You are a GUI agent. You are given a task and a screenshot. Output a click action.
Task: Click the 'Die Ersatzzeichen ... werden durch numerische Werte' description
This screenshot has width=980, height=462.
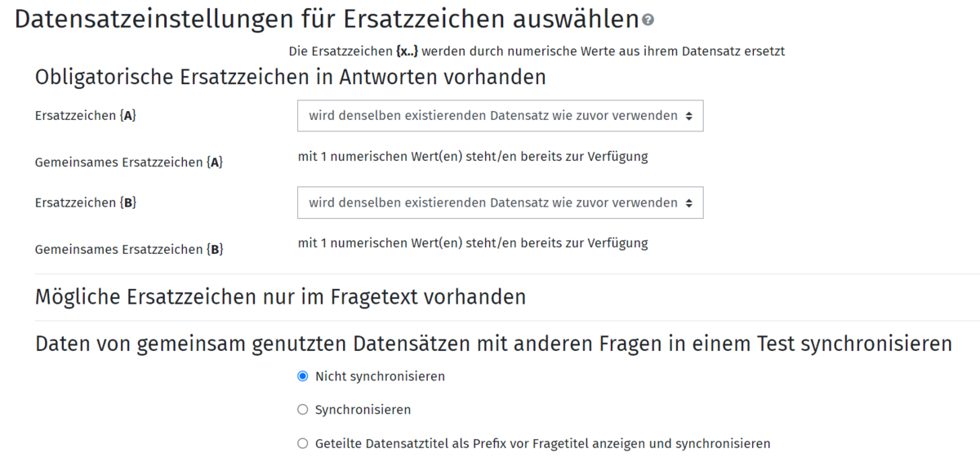point(537,51)
